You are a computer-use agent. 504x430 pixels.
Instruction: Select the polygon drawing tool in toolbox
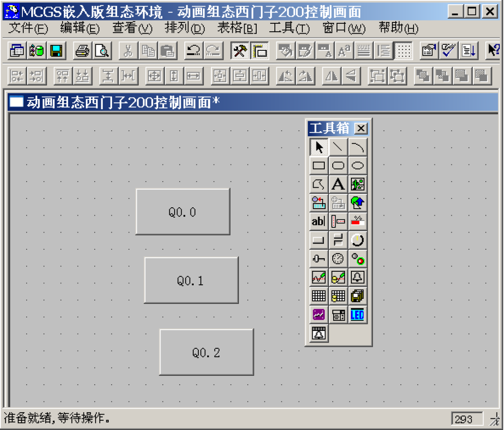[319, 184]
